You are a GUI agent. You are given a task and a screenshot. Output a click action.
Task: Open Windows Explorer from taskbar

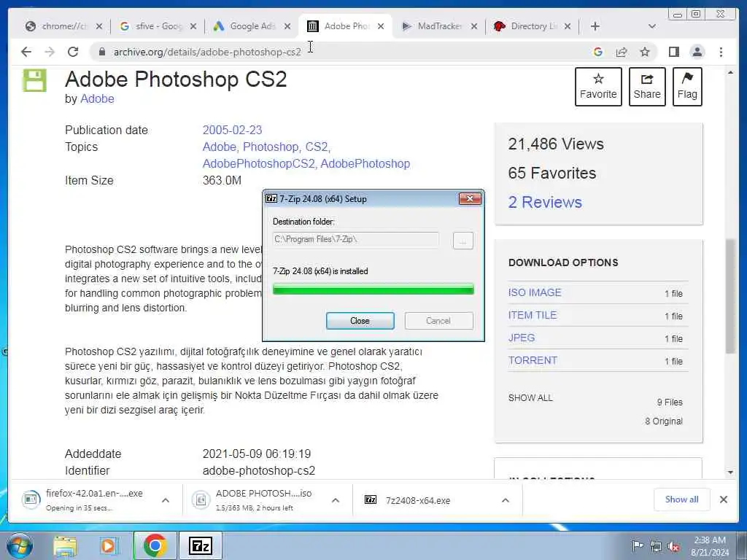(65, 545)
